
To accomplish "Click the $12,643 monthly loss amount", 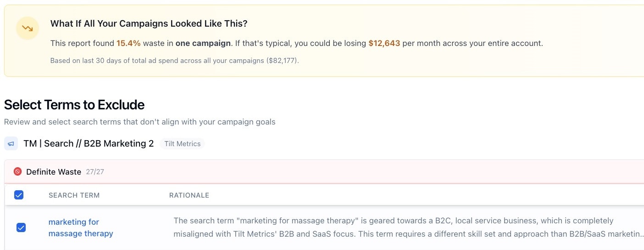I will click(x=384, y=43).
